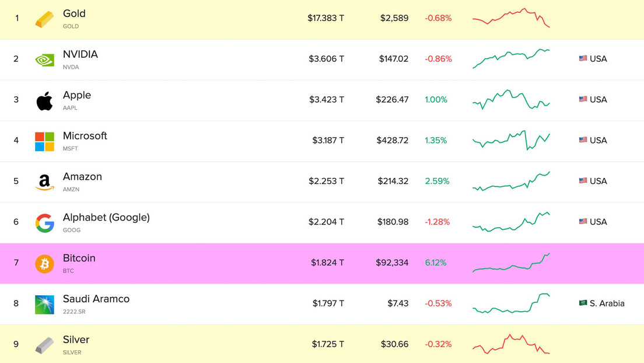Click the USA flag beside Apple

[583, 99]
